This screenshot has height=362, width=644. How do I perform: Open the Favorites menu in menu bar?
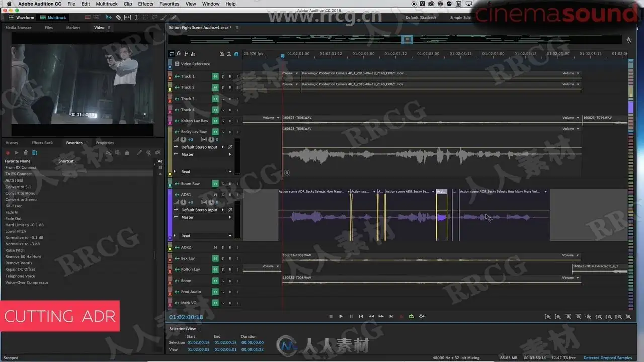[170, 4]
